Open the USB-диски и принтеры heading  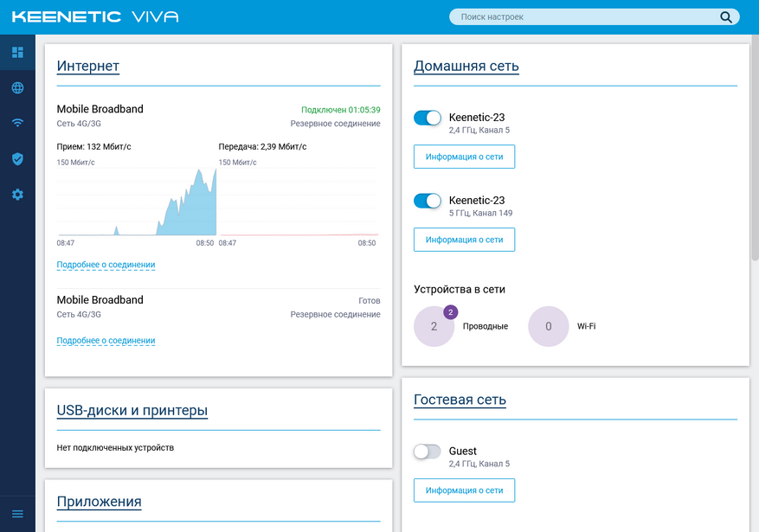coord(132,410)
